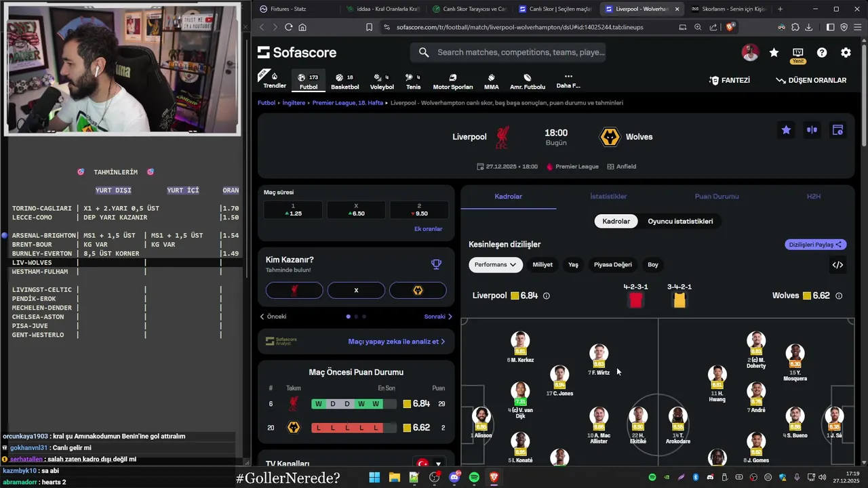The height and width of the screenshot is (488, 868).
Task: Open Brave Shields lion icon
Action: tap(730, 27)
